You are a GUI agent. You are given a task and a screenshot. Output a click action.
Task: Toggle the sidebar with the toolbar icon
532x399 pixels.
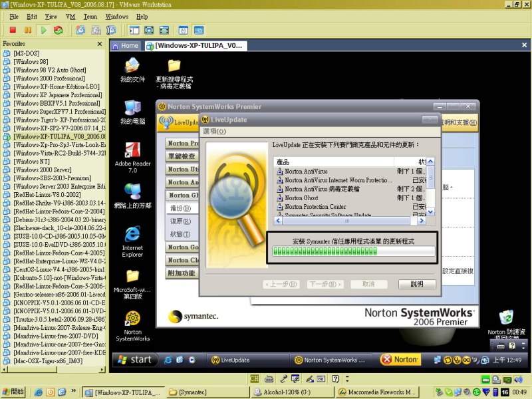pyautogui.click(x=134, y=30)
